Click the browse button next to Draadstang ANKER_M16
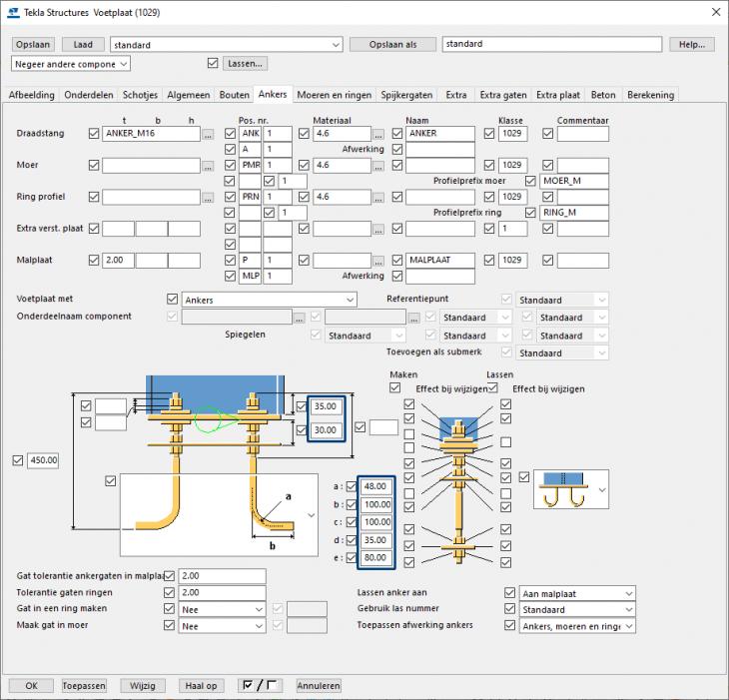 click(208, 134)
